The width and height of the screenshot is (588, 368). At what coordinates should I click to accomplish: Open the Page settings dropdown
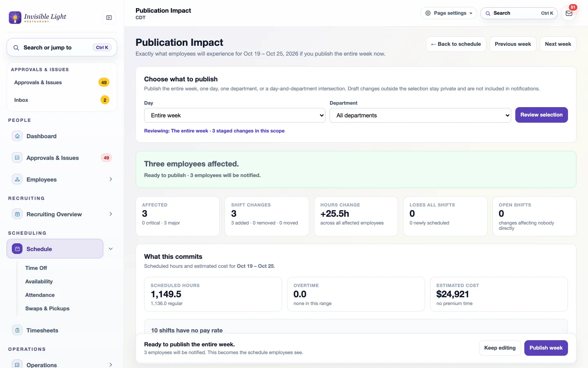click(448, 13)
